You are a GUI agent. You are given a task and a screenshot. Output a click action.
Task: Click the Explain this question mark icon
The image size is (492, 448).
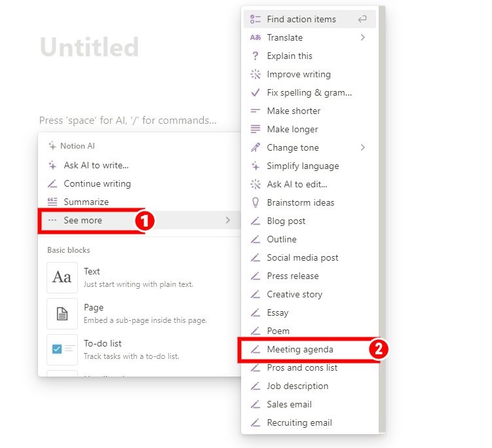(x=255, y=56)
